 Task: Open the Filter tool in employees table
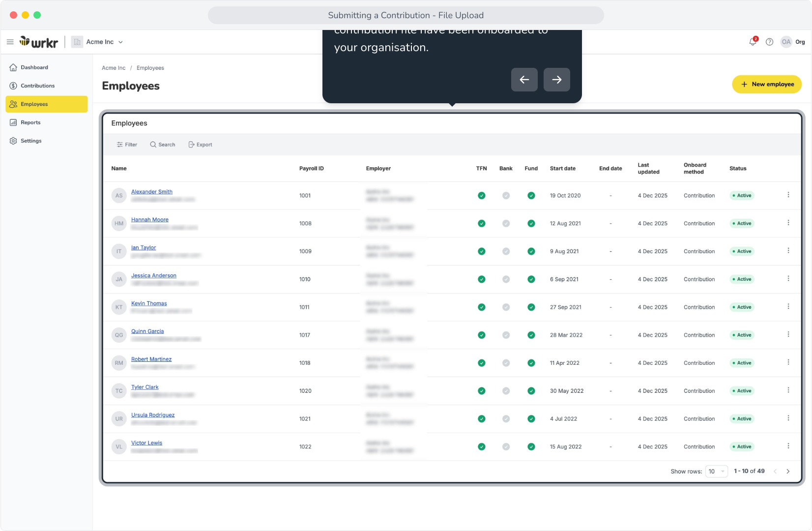coord(127,145)
